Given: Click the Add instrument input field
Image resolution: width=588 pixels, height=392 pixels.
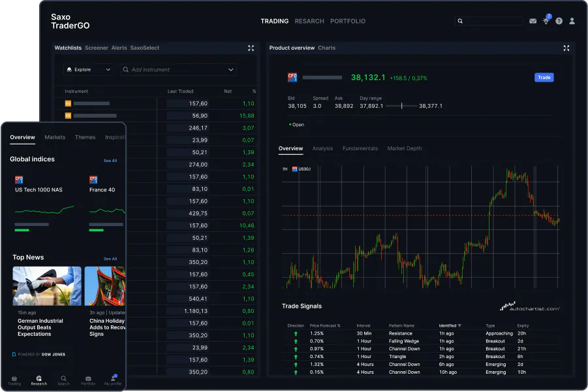Looking at the screenshot, I should click(x=179, y=69).
